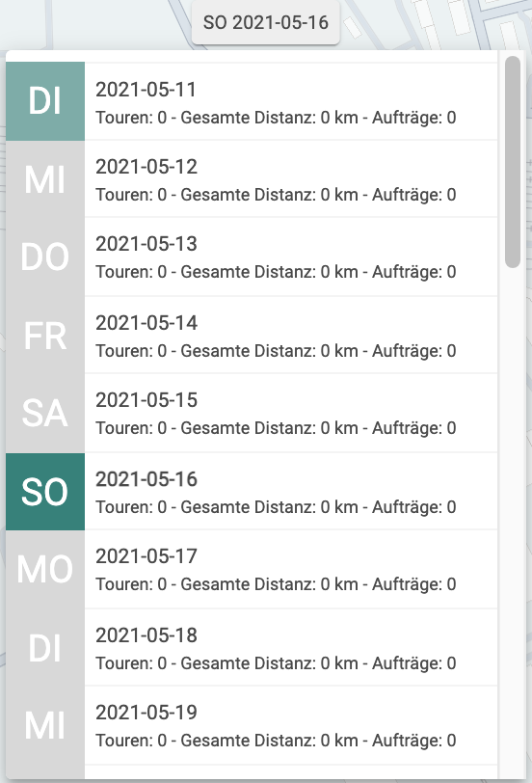Viewport: 532px width, 783px height.
Task: Select the DI day tile for 2021-05-18
Action: [x=45, y=648]
